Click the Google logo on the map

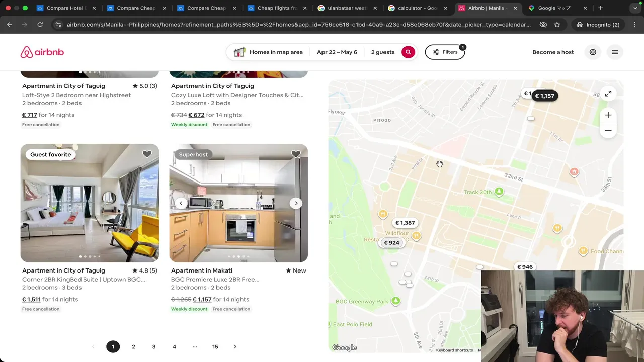(x=345, y=347)
